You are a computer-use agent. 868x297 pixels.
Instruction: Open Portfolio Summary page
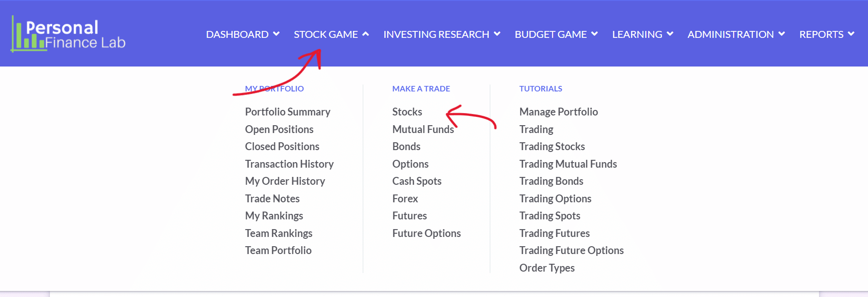pyautogui.click(x=287, y=112)
